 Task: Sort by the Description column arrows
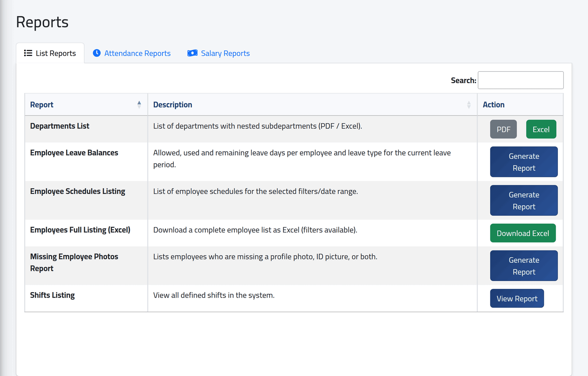click(469, 104)
